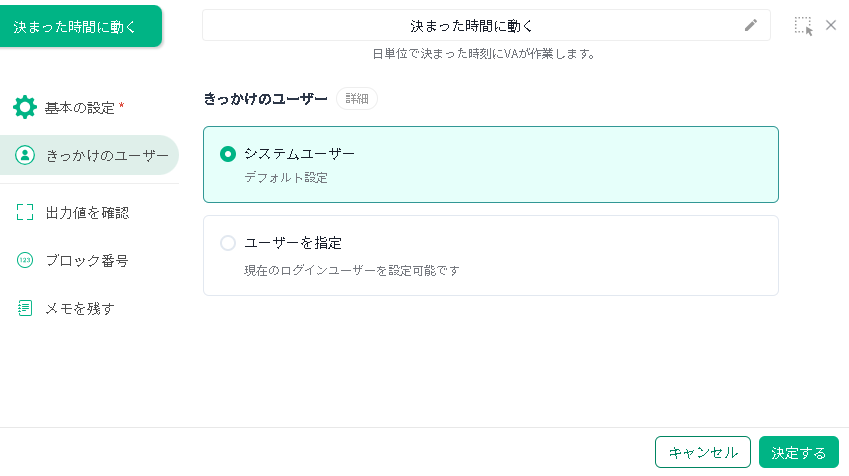Click the dotted selection cursor icon
This screenshot has width=849, height=476.
tap(804, 26)
